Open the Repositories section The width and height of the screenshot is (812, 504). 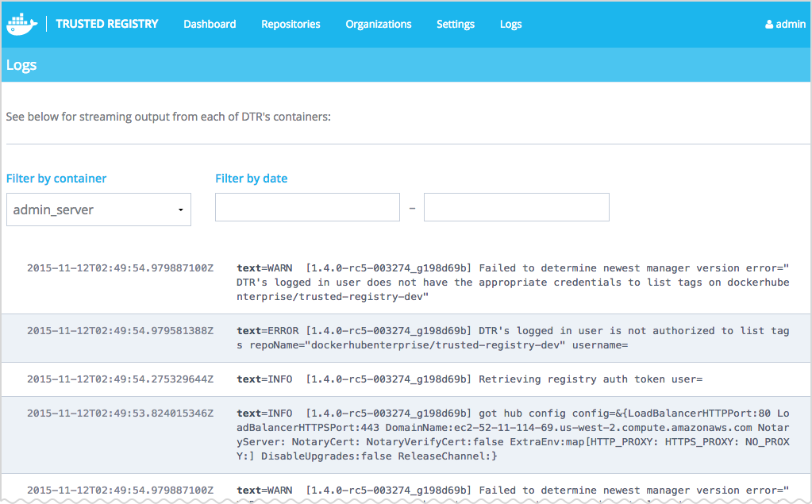(x=291, y=24)
